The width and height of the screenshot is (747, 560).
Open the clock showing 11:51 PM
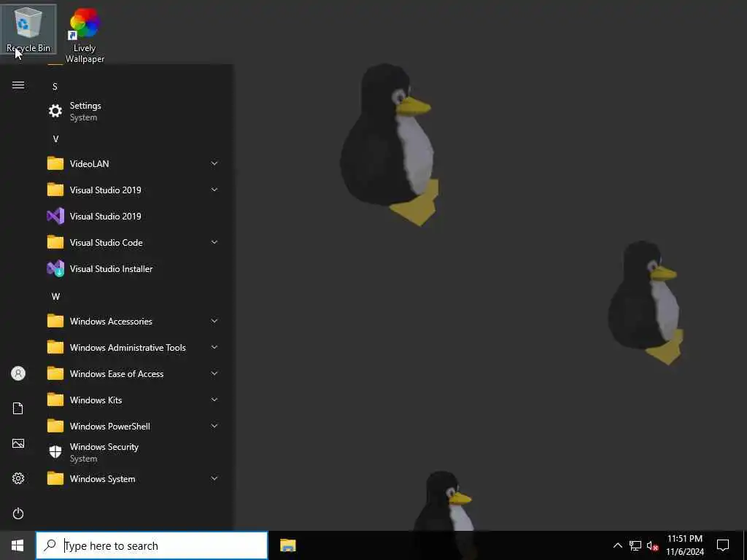(x=684, y=545)
